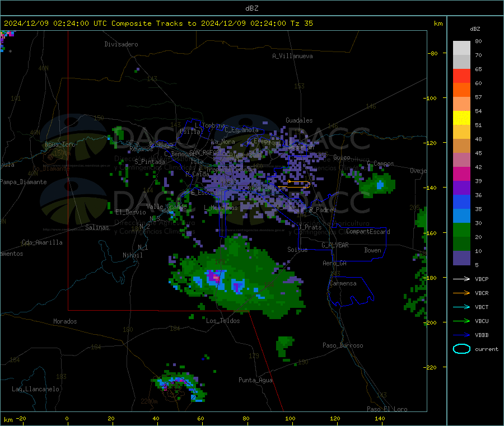Viewport: 504px width, 426px height.
Task: Click the orange VBCR arrow in legend
Action: point(461,293)
